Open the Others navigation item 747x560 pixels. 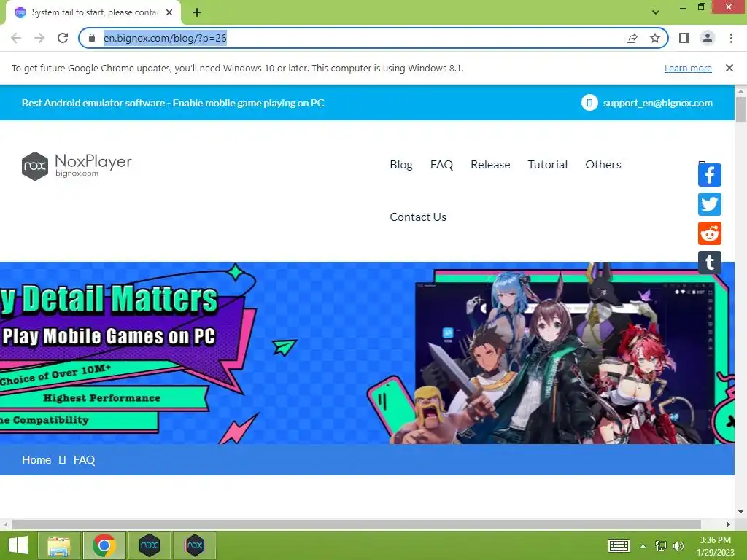click(603, 164)
